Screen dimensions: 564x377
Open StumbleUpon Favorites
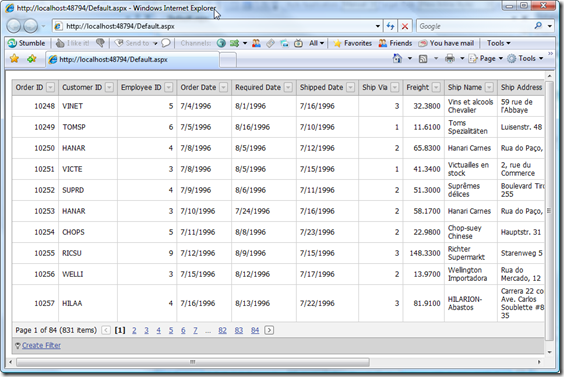[352, 43]
